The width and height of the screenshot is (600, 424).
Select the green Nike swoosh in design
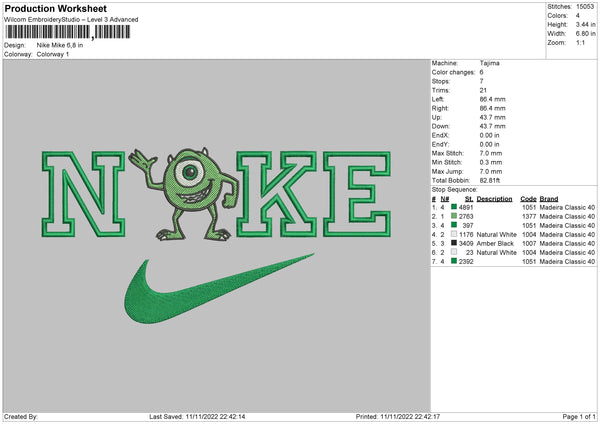[x=219, y=289]
